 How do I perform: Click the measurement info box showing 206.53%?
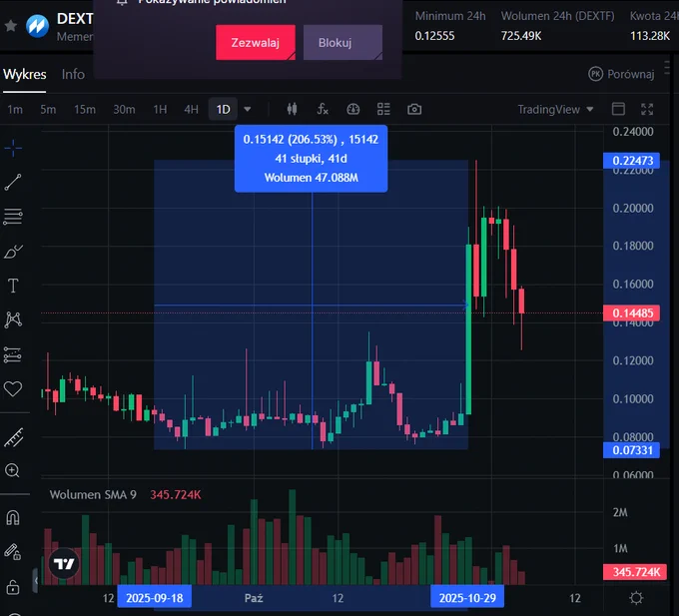click(x=311, y=159)
